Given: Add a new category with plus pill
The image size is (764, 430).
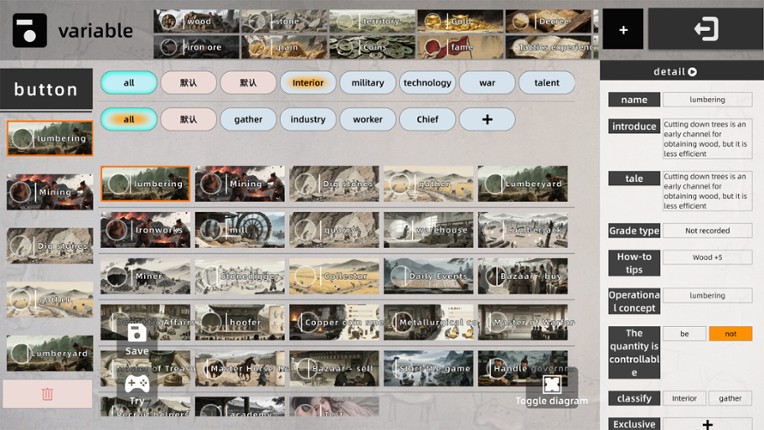Looking at the screenshot, I should [487, 119].
